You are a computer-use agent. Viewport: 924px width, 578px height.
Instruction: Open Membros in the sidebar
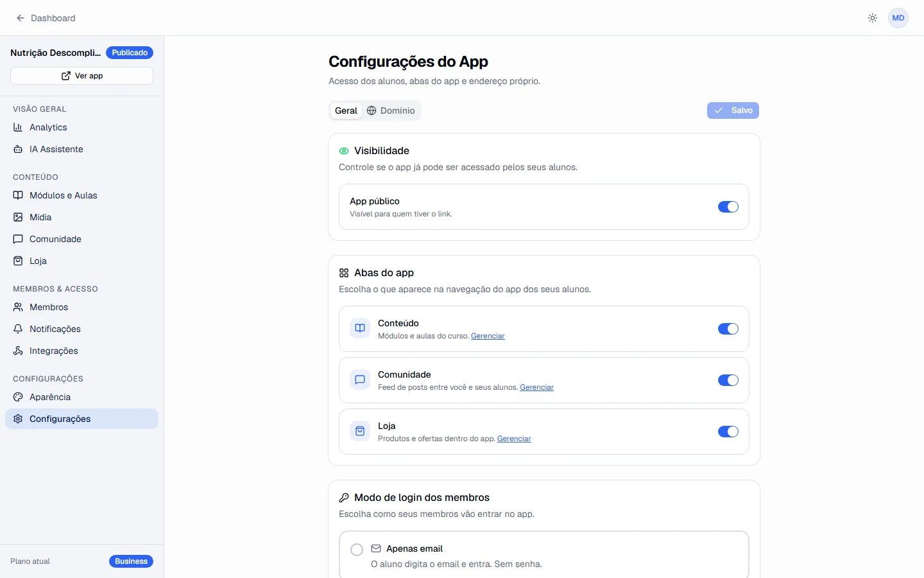(x=81, y=307)
